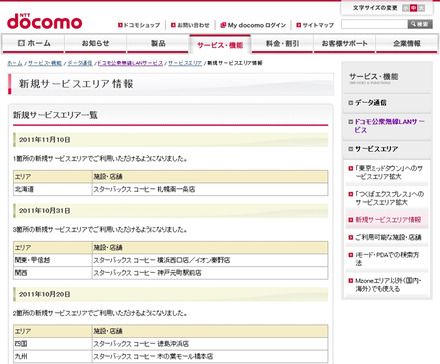Select the 横浜西口店／イオン秦野店 cell
Image resolution: width=440 pixels, height=364 pixels.
[x=210, y=260]
